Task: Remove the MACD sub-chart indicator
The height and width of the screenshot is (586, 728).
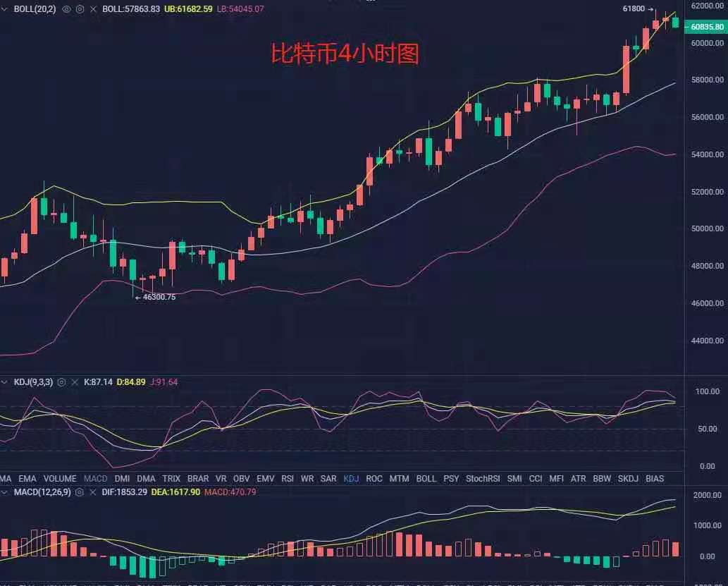Action: tap(92, 492)
